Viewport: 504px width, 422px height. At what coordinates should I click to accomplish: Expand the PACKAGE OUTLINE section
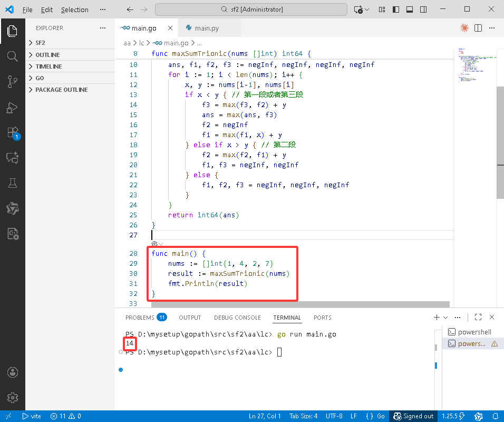(x=70, y=90)
